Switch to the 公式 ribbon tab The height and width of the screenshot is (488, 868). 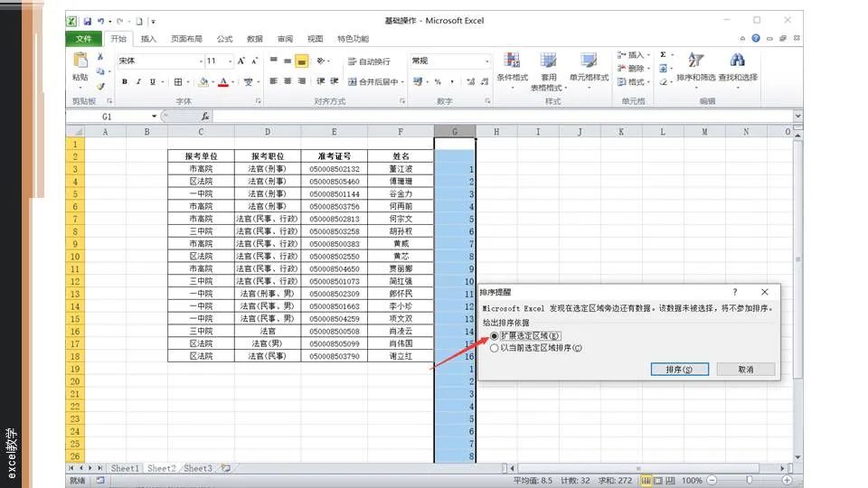pos(225,39)
